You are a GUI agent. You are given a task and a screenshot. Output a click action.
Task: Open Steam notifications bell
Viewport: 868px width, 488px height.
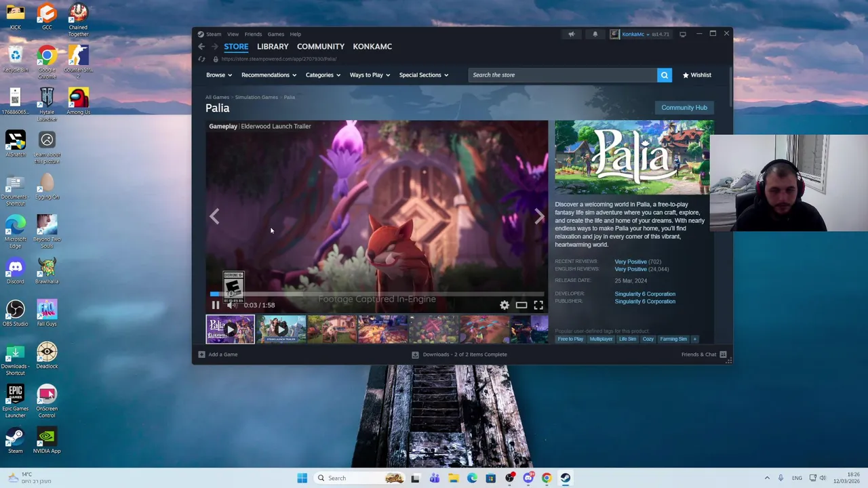pyautogui.click(x=595, y=34)
